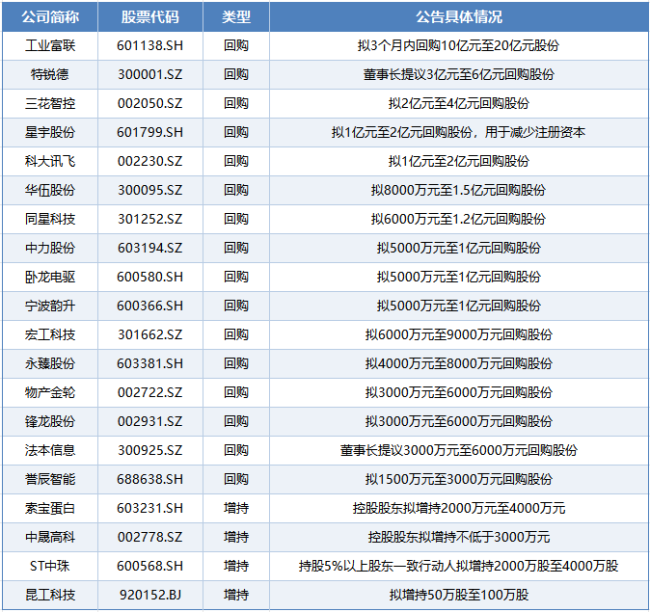Select company name 誉辰智能

coord(50,479)
